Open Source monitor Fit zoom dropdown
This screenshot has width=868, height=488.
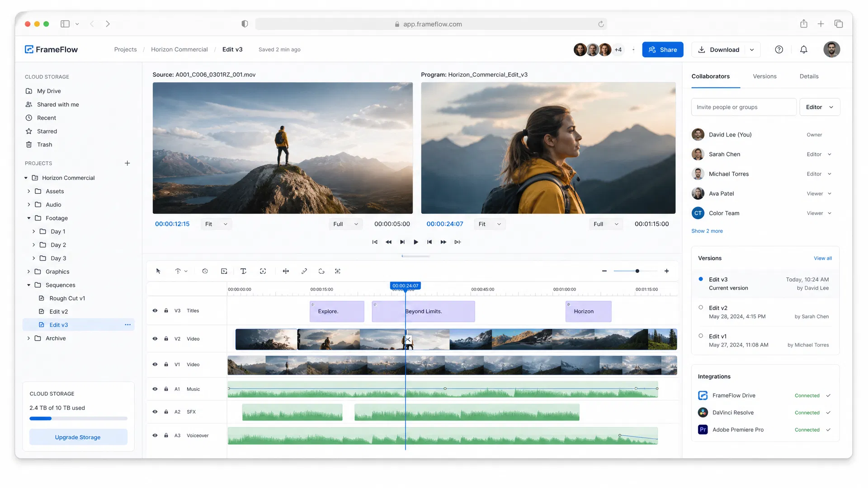(x=216, y=224)
